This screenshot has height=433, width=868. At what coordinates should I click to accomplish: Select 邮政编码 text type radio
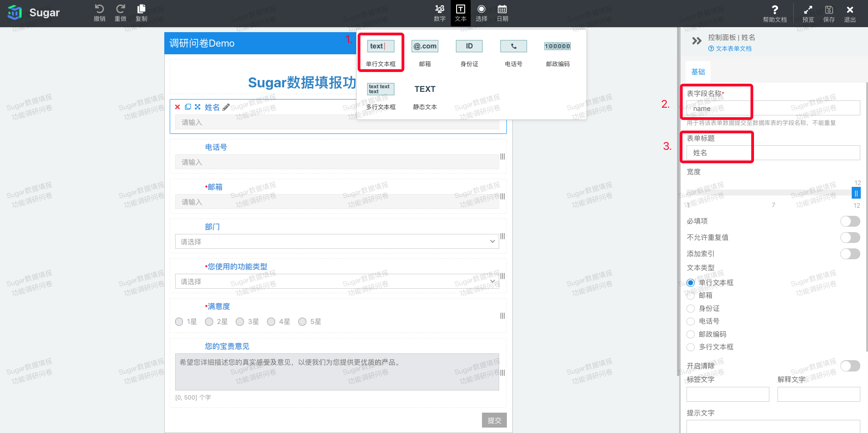[691, 334]
